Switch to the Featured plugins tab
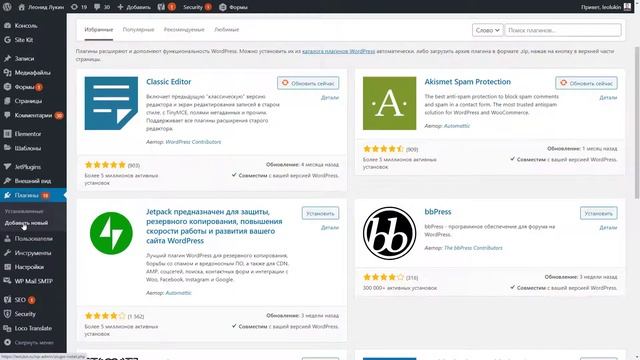Image resolution: width=640 pixels, height=360 pixels. point(99,30)
